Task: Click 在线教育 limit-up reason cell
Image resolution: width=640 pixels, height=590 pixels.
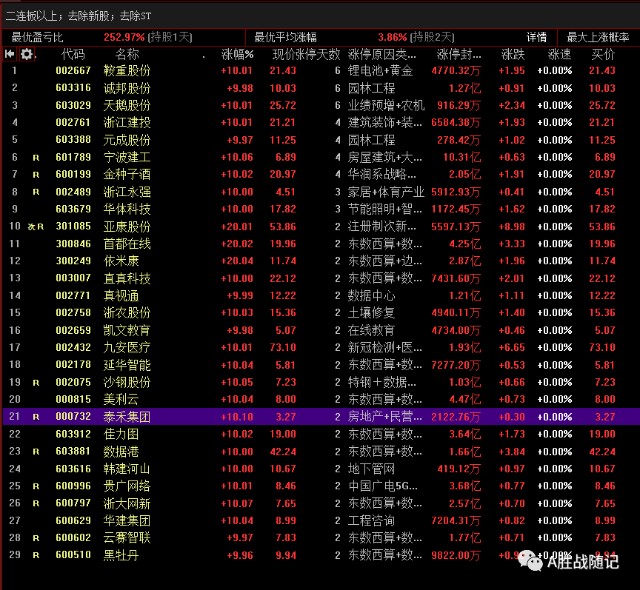Action: pos(371,330)
